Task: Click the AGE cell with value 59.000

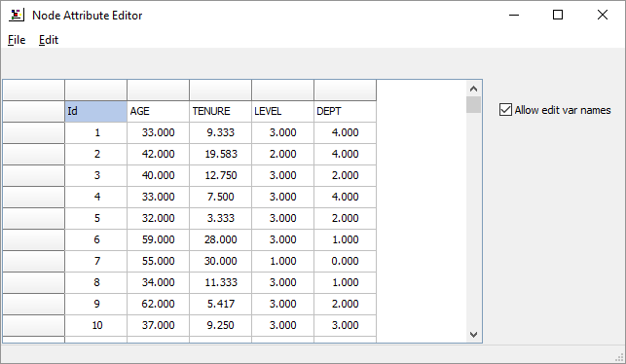Action: click(x=158, y=239)
